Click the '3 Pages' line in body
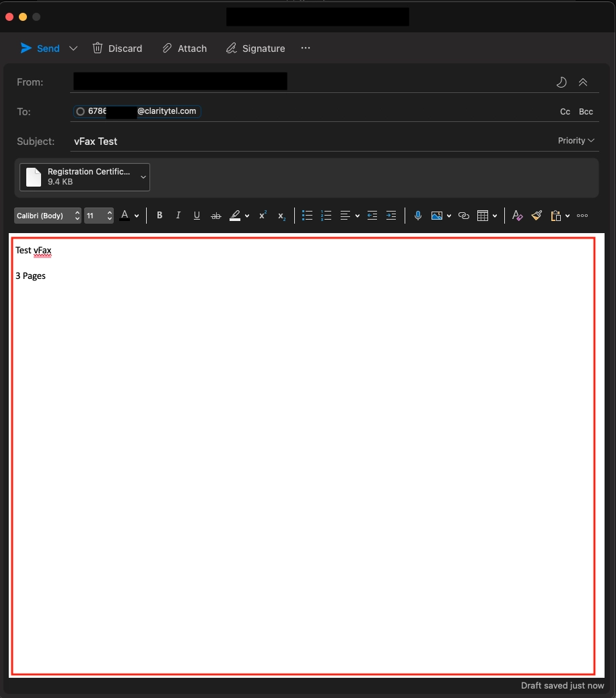The image size is (616, 698). click(x=30, y=276)
